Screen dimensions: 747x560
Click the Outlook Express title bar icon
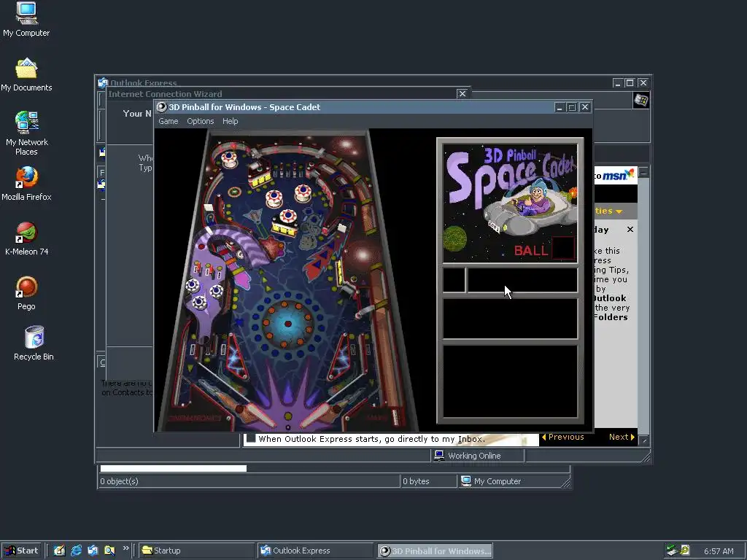103,83
